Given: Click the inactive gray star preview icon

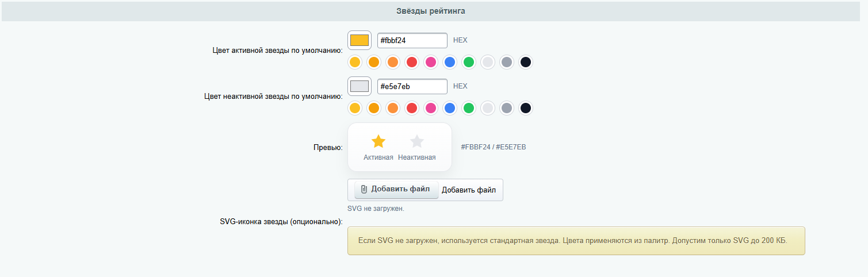Looking at the screenshot, I should tap(417, 141).
